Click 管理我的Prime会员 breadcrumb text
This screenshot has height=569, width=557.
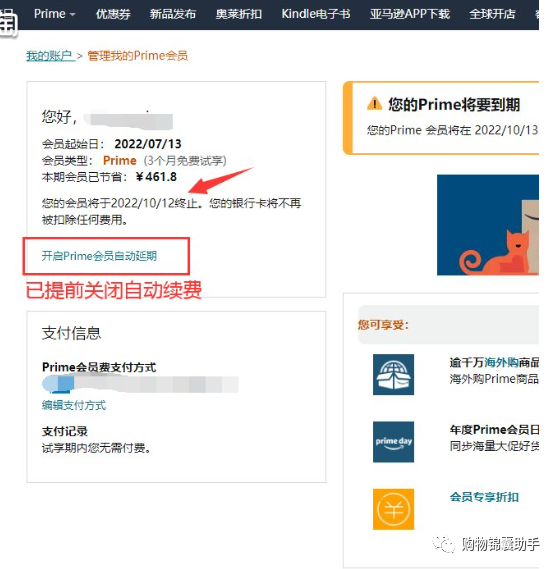[x=138, y=56]
